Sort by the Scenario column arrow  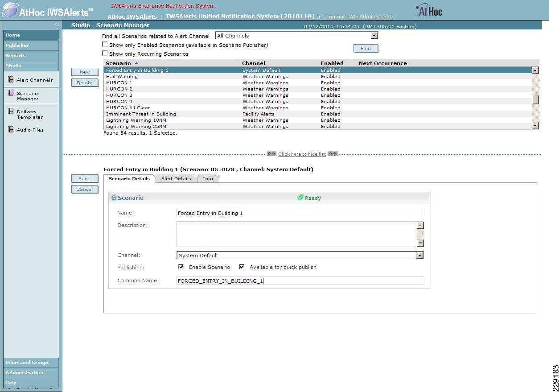pyautogui.click(x=136, y=63)
